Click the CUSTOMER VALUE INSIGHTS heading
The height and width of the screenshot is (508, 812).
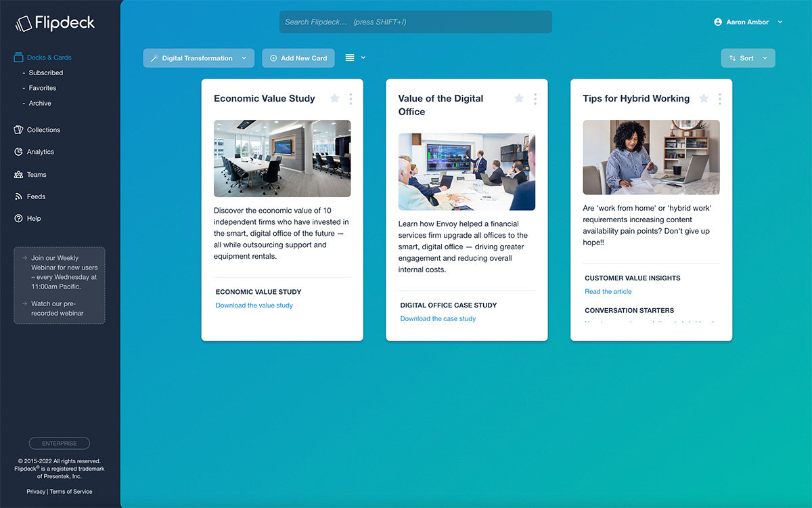[x=633, y=278]
